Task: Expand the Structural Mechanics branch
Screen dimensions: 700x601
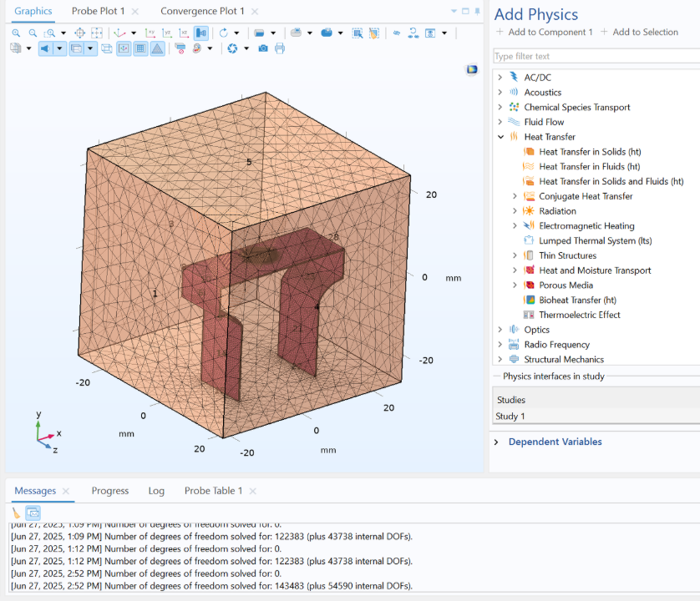Action: click(500, 359)
